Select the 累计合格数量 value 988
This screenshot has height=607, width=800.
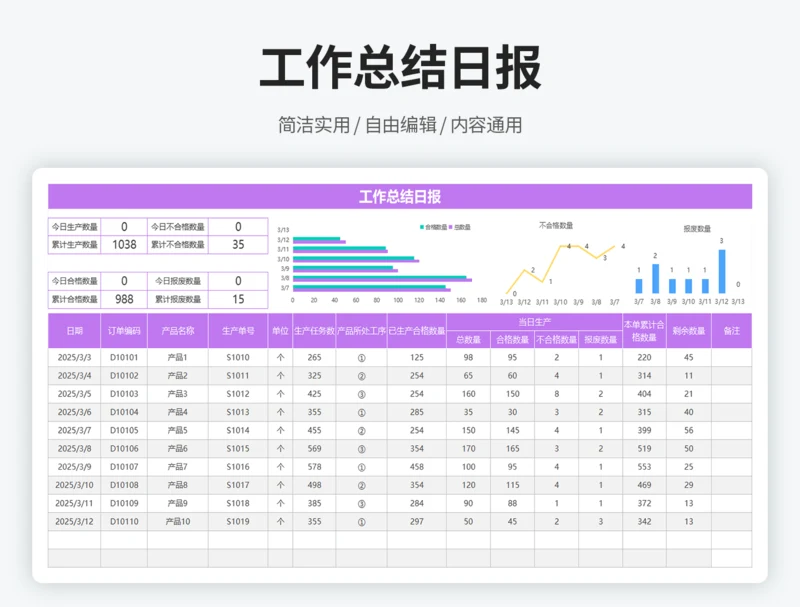coord(124,299)
